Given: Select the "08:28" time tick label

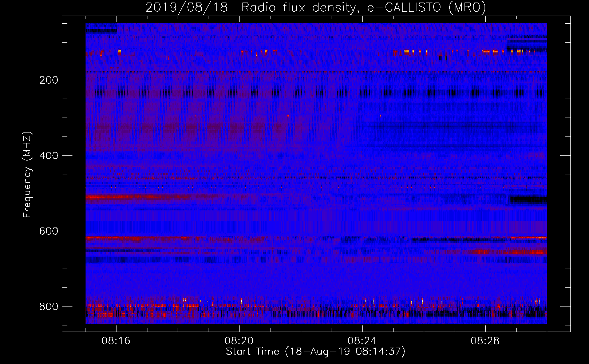Looking at the screenshot, I should coord(485,341).
